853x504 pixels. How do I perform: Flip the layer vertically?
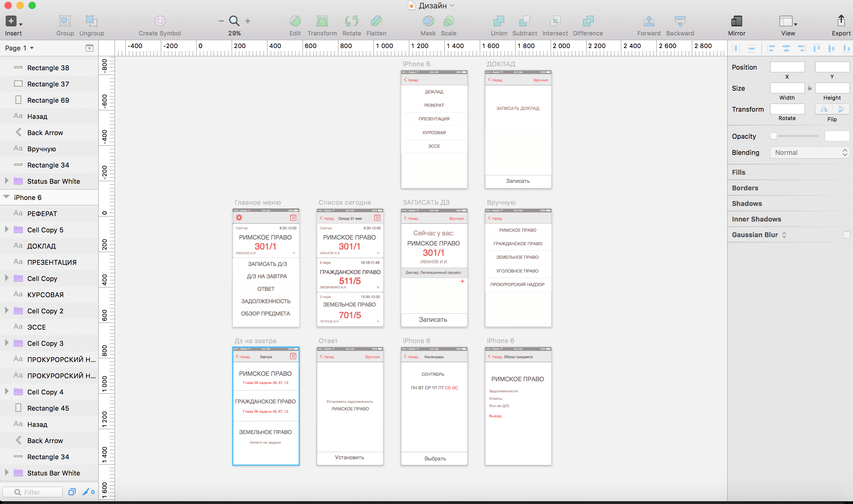tap(841, 109)
